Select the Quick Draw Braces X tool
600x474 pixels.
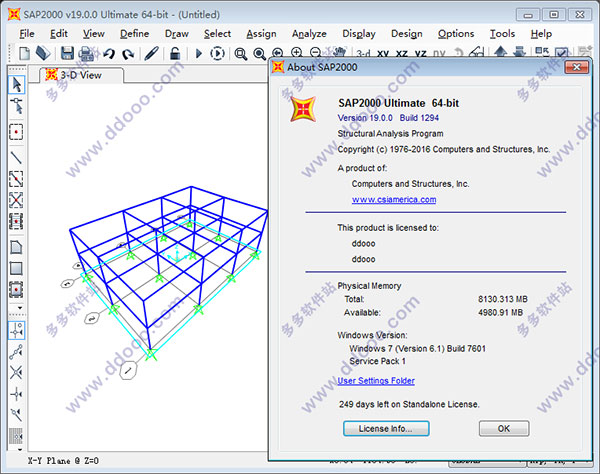(16, 200)
